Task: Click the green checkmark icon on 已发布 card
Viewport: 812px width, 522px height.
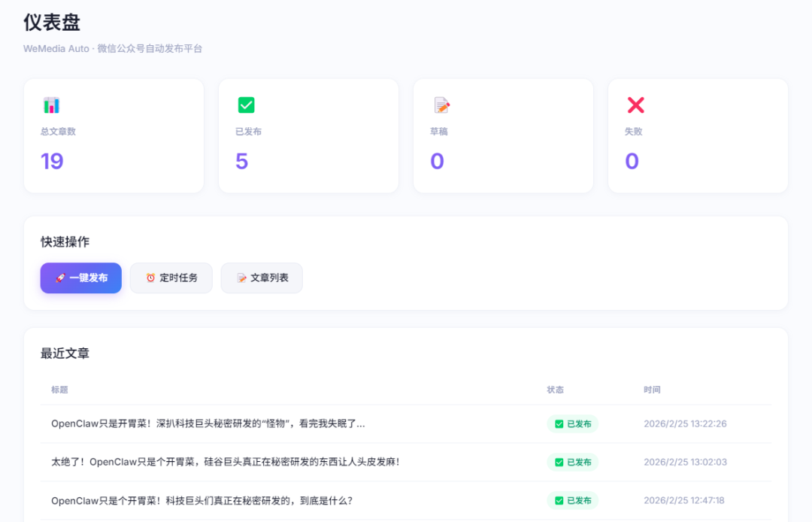Action: pos(247,105)
